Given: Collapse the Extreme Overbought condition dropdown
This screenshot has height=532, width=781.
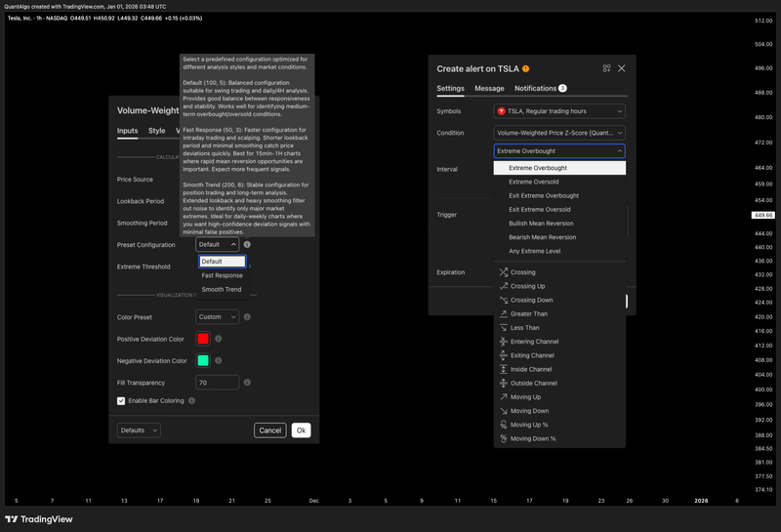Looking at the screenshot, I should pos(558,151).
